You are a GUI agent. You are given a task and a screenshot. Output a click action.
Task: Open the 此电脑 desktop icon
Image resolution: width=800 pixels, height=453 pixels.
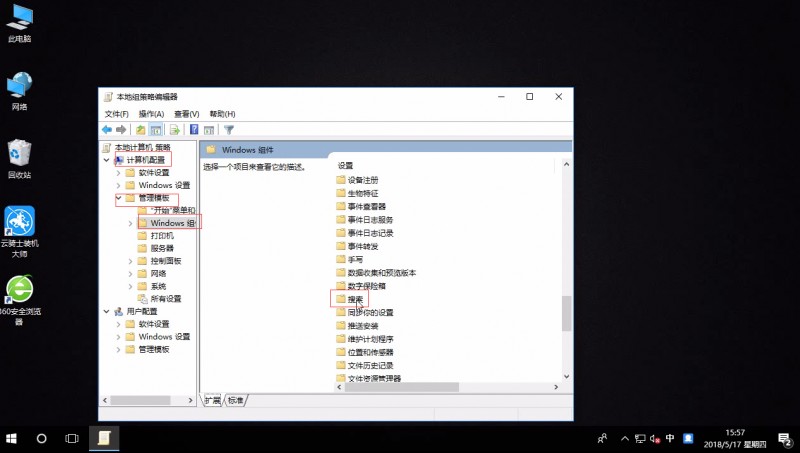[x=19, y=23]
